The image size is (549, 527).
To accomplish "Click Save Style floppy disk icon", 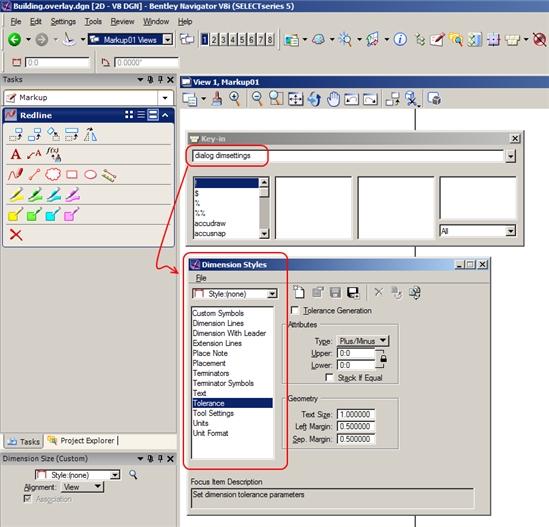I will pos(335,292).
